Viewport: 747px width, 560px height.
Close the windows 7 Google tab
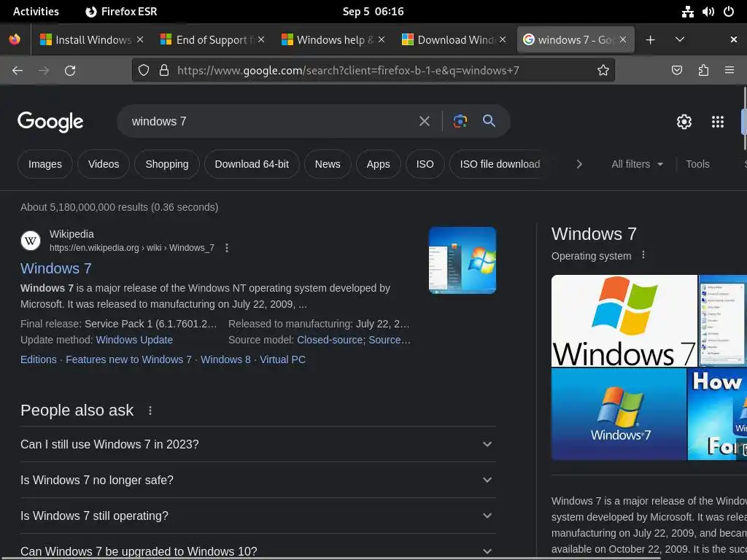pyautogui.click(x=623, y=40)
